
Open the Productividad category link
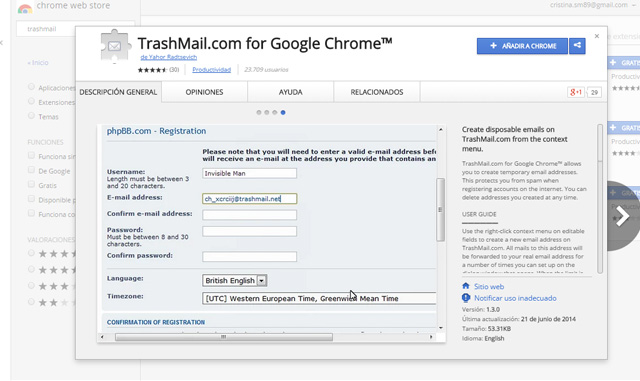pos(211,70)
